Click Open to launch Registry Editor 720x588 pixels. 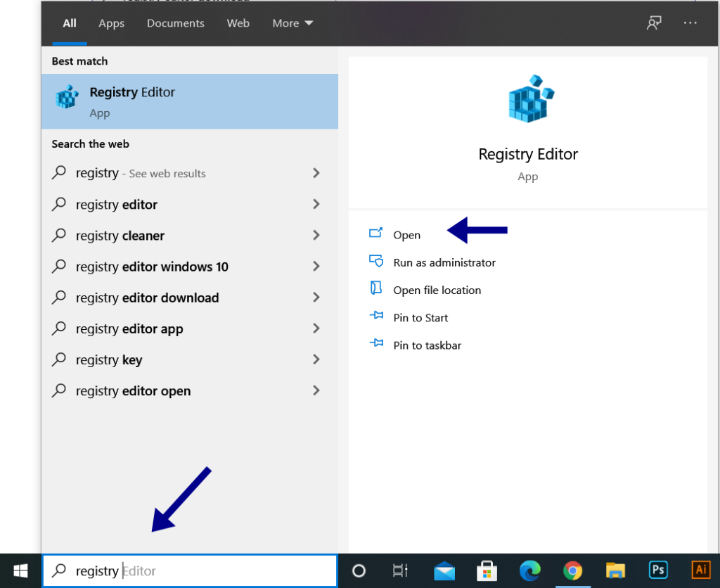(x=406, y=235)
